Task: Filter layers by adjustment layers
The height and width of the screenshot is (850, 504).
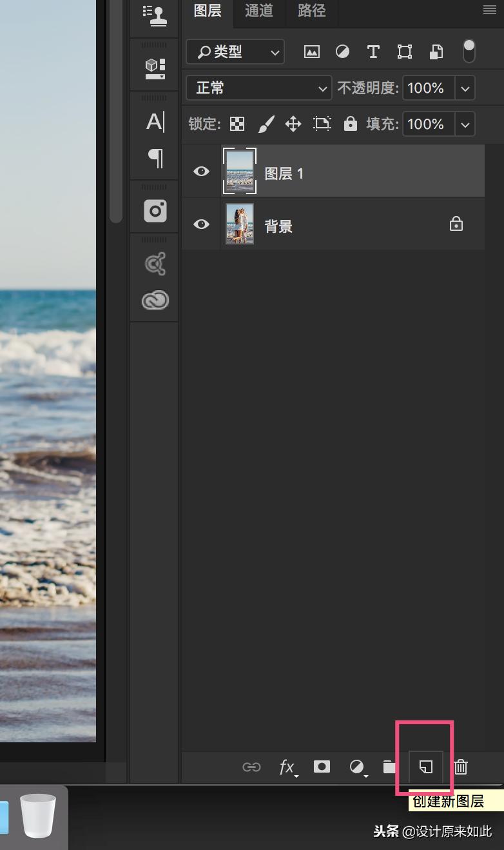Action: [342, 52]
